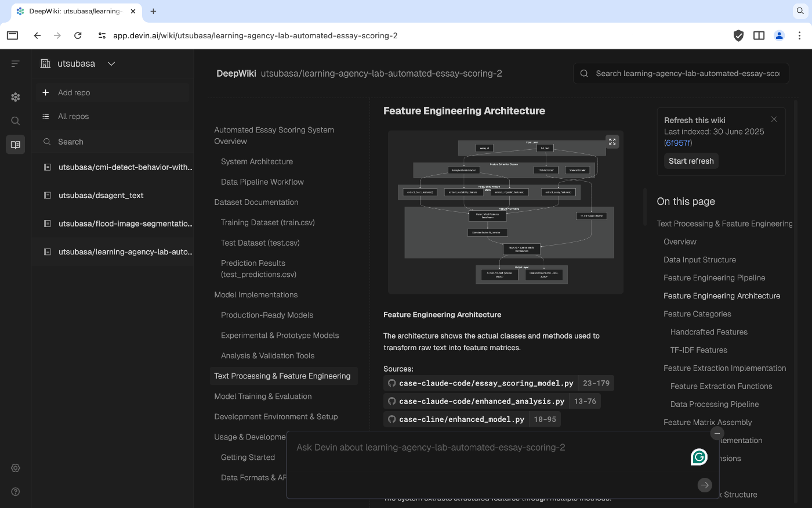Jump to Data Input Structure section
The image size is (812, 508).
click(699, 260)
